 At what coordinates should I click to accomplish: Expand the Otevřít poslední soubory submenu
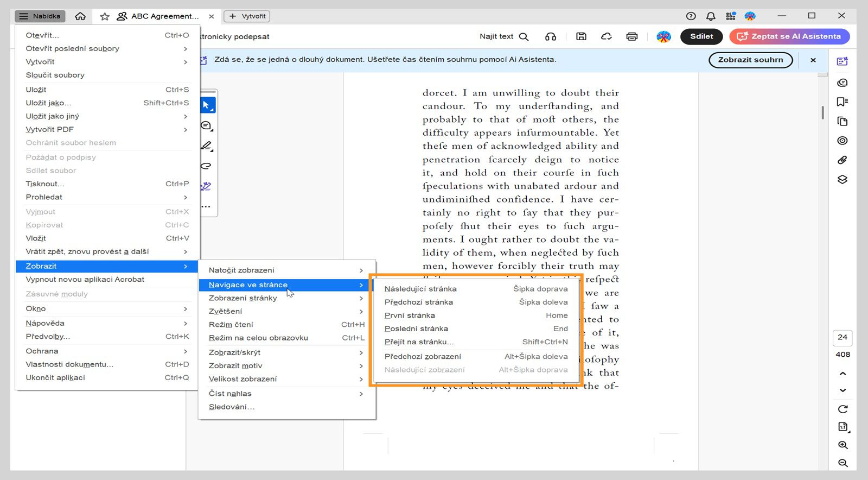click(x=107, y=48)
